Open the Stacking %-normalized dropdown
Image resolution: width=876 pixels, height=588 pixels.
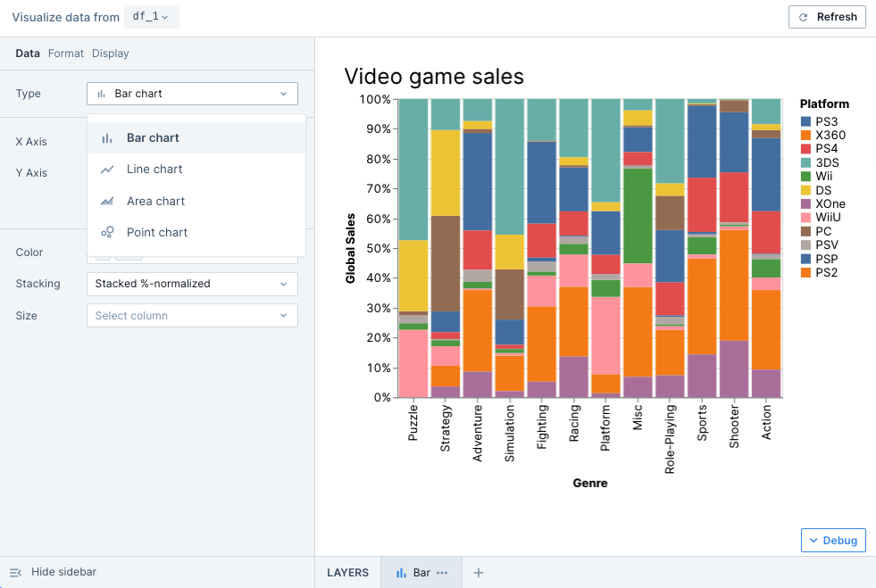pyautogui.click(x=192, y=284)
